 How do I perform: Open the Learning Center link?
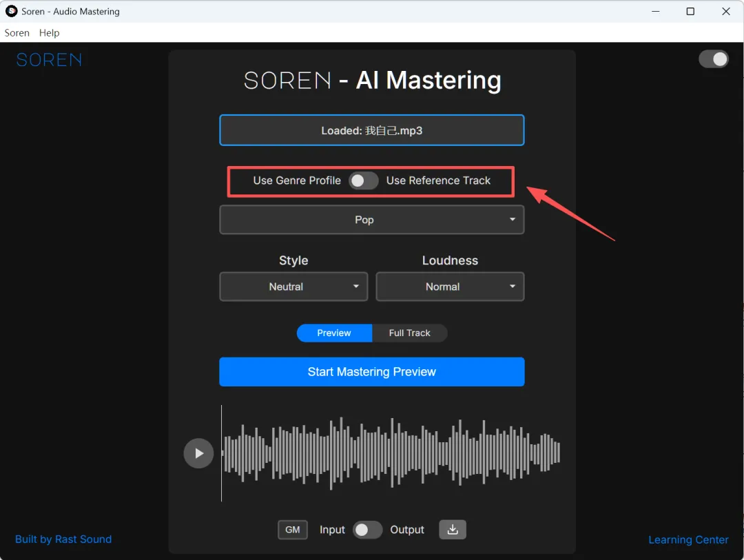pyautogui.click(x=688, y=539)
